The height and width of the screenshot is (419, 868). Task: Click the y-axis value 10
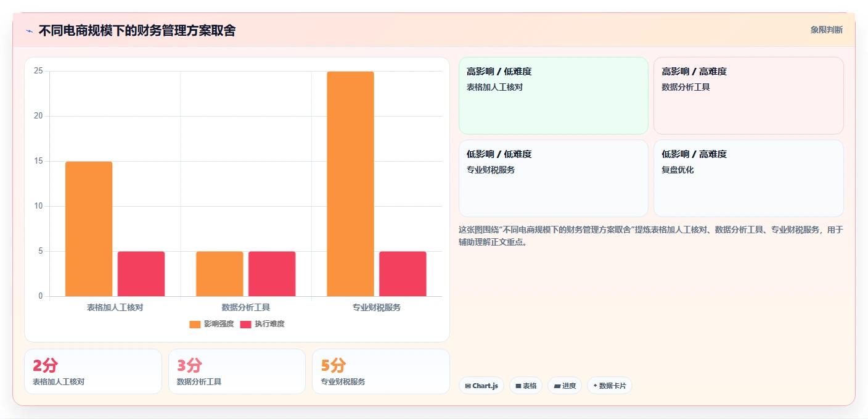pos(38,206)
